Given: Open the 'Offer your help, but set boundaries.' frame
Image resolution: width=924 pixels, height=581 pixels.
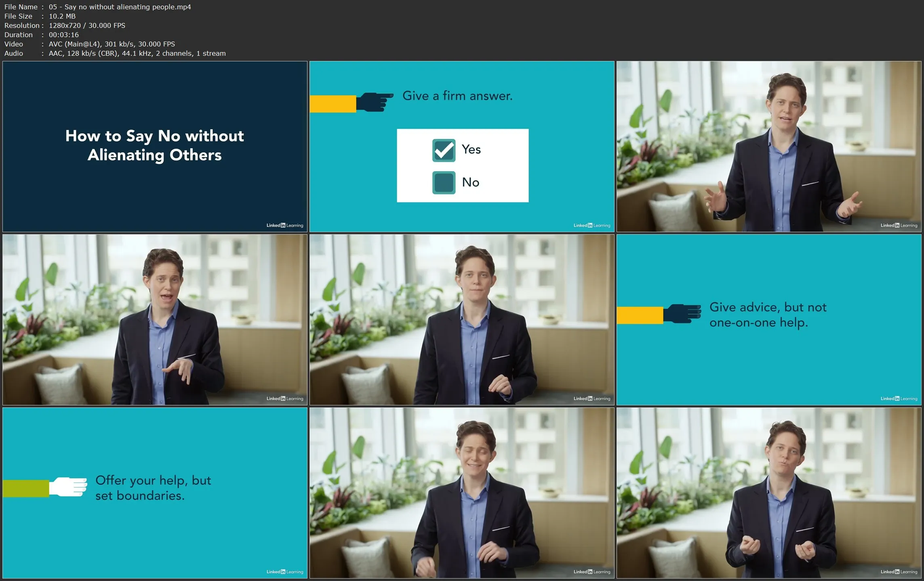Looking at the screenshot, I should coord(155,493).
